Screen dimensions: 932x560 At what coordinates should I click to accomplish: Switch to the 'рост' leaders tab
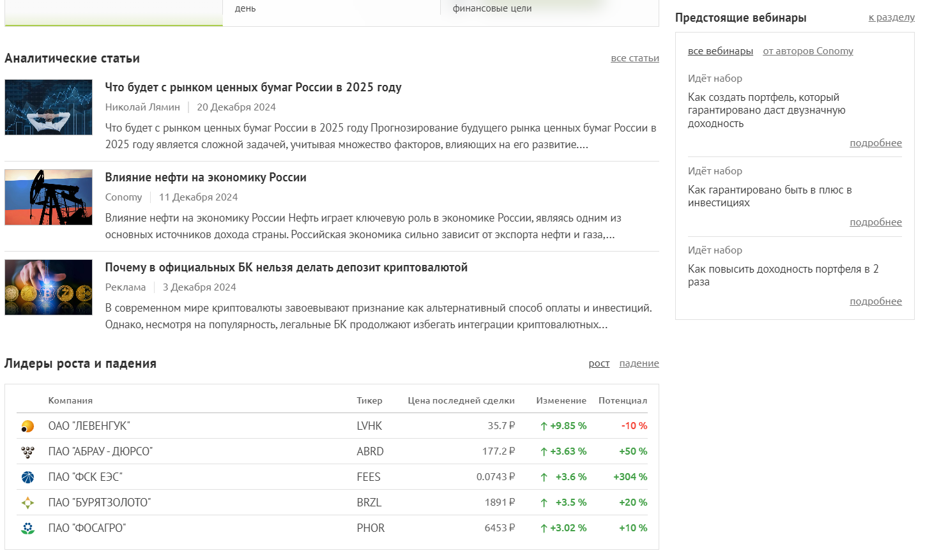click(x=599, y=363)
